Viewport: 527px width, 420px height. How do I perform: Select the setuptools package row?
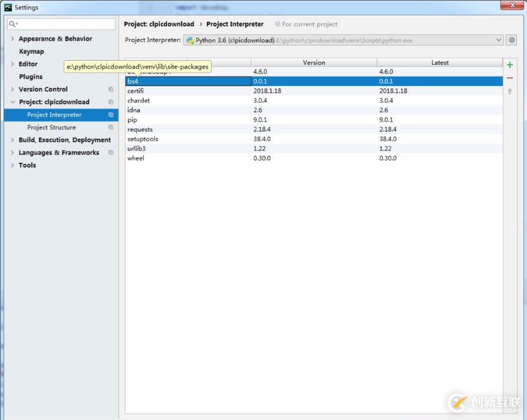pos(314,139)
